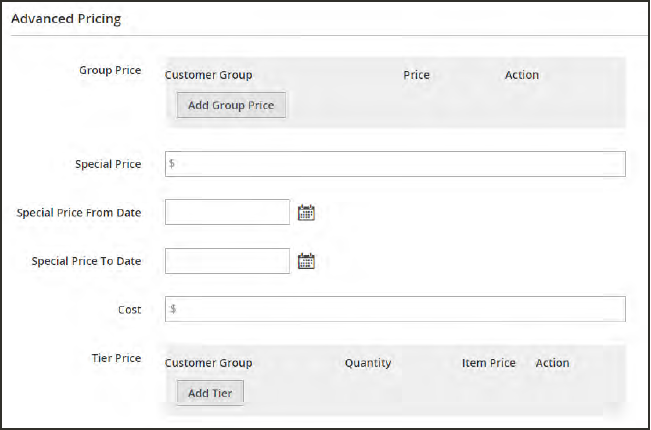The width and height of the screenshot is (651, 430).
Task: Click the Cost field label
Action: pyautogui.click(x=129, y=309)
